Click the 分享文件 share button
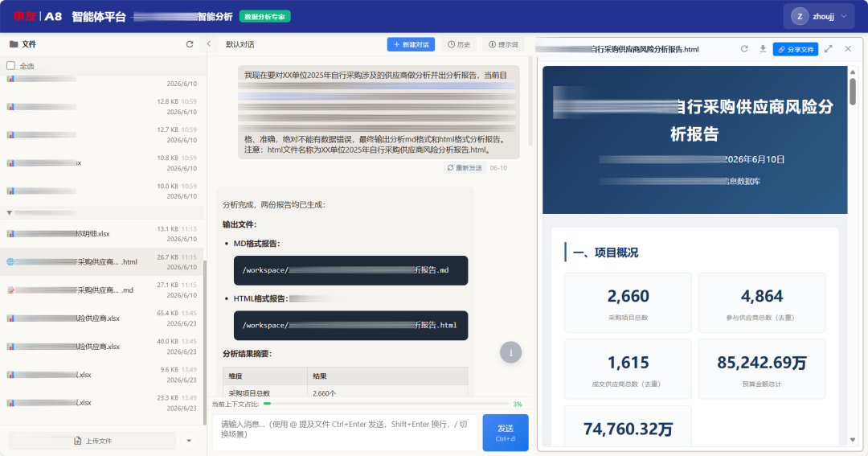This screenshot has width=868, height=456. [796, 49]
